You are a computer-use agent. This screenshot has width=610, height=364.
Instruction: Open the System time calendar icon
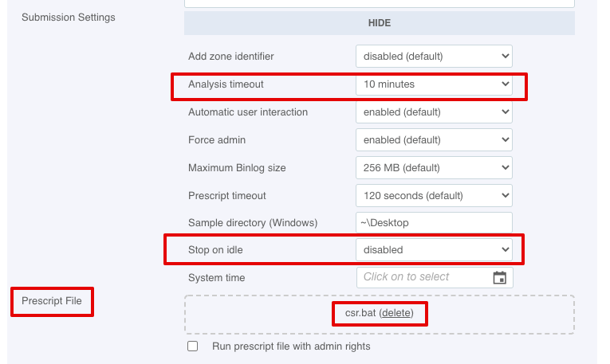click(499, 277)
